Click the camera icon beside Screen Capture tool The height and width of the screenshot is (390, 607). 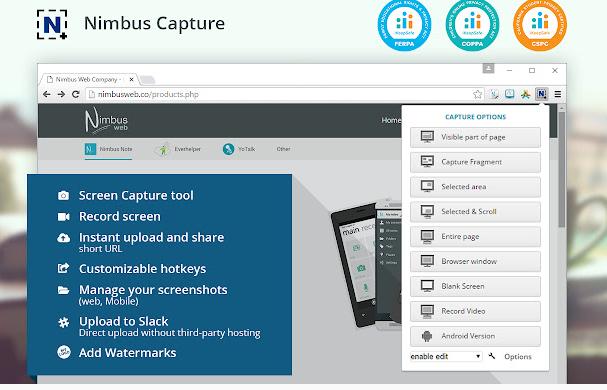coord(63,196)
